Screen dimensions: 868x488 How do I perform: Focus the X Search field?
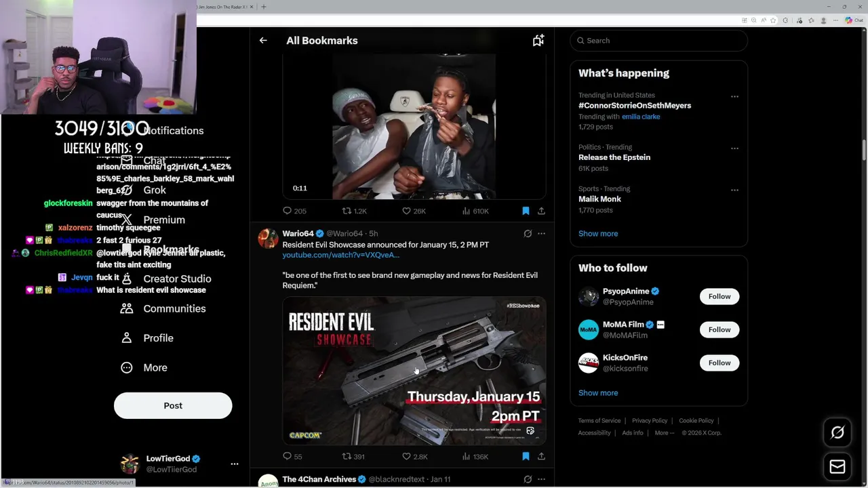pos(658,41)
